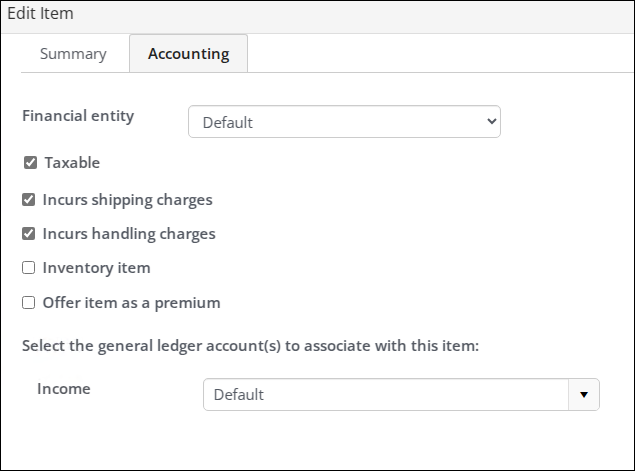Click the chevron arrow of Financial entity select

pyautogui.click(x=490, y=122)
